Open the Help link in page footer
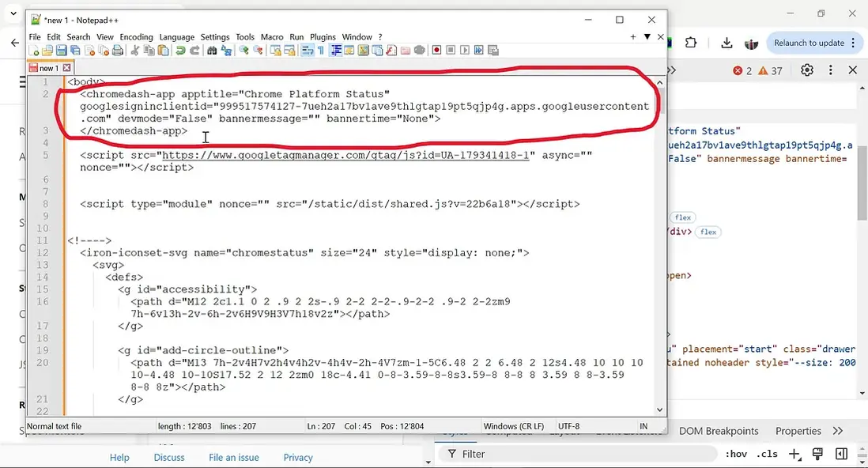The height and width of the screenshot is (468, 868). 119,458
